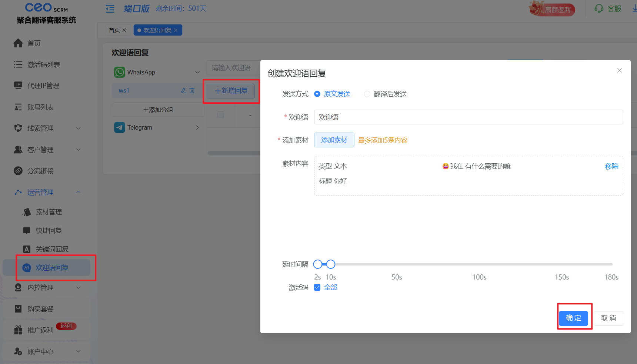Open 关键词回复 in the sidebar

point(52,249)
